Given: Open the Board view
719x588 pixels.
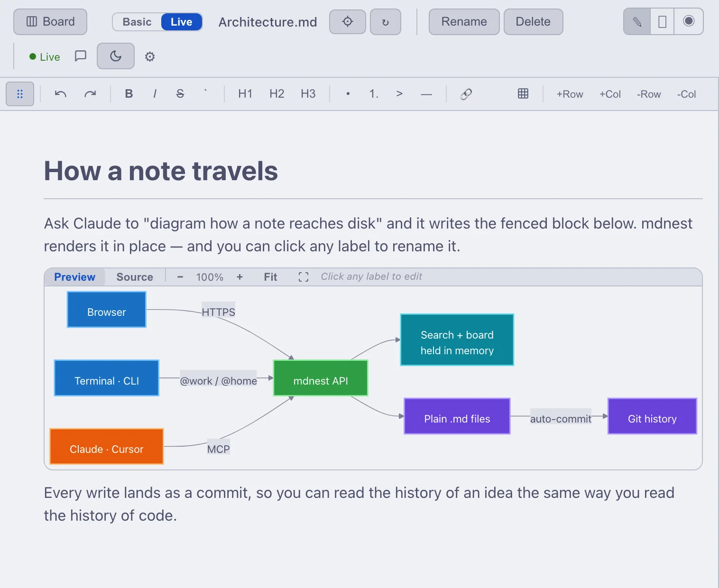Looking at the screenshot, I should tap(50, 22).
